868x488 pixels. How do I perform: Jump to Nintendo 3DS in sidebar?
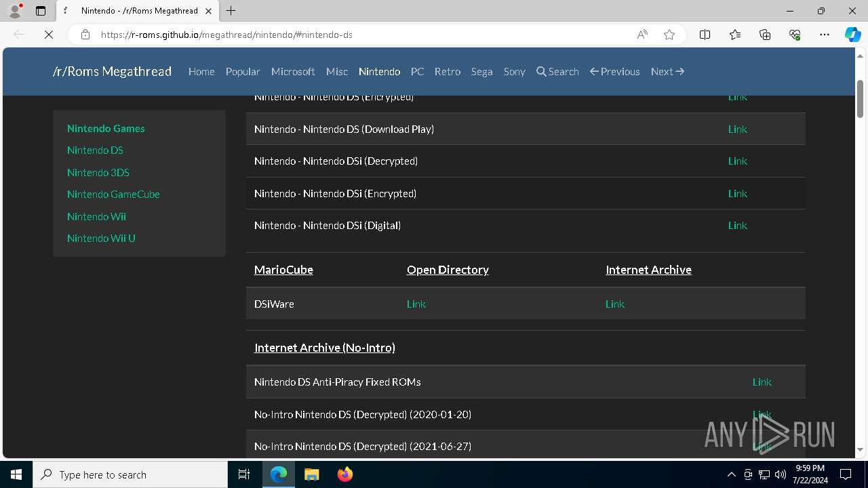pyautogui.click(x=98, y=172)
